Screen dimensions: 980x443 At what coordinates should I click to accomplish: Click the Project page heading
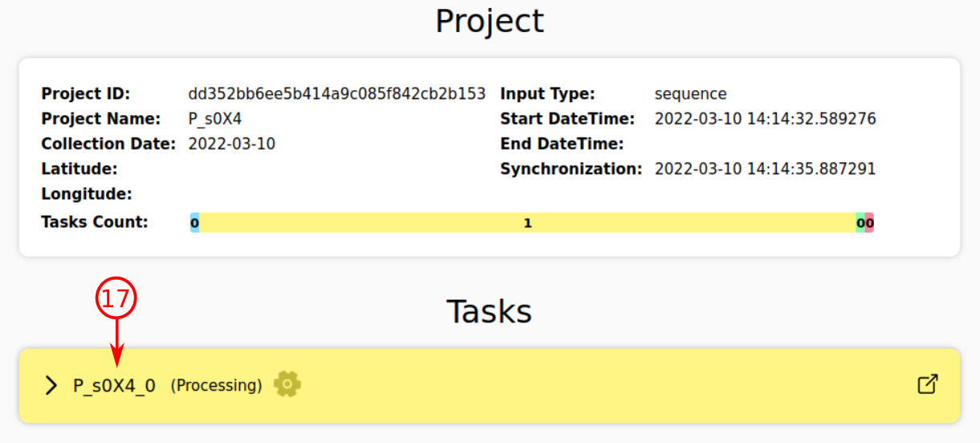(x=489, y=21)
